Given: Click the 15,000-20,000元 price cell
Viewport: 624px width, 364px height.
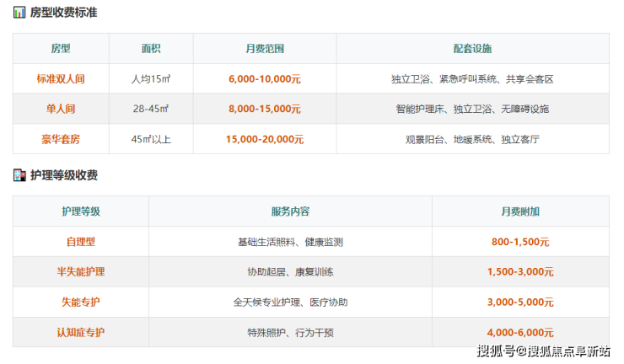Looking at the screenshot, I should 264,139.
